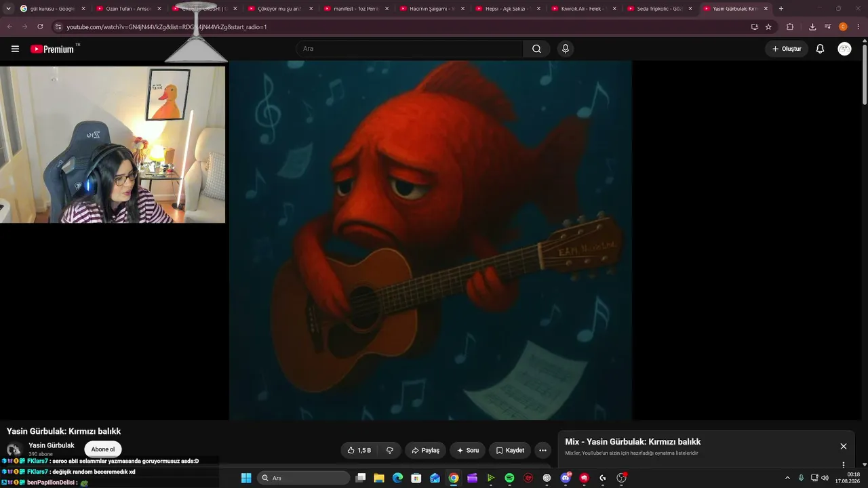
Task: Open File Explorer from the taskbar
Action: 379,478
